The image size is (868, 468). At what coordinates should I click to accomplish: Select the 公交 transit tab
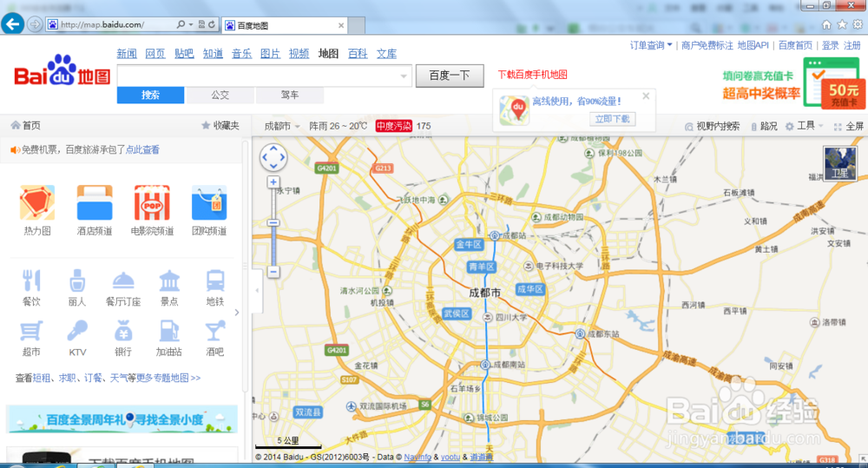(x=220, y=96)
